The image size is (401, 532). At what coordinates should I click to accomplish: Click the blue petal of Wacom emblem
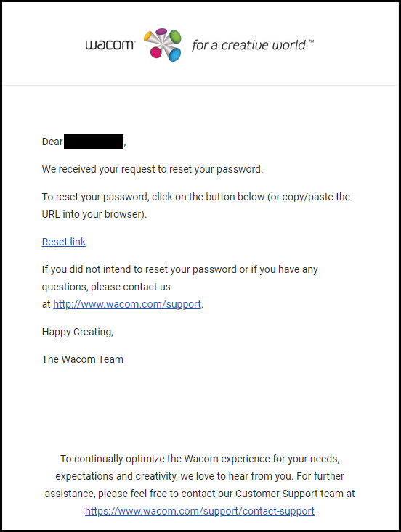pos(174,54)
